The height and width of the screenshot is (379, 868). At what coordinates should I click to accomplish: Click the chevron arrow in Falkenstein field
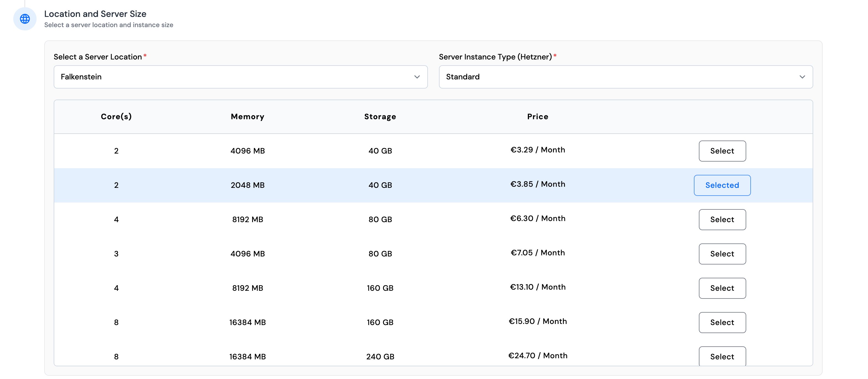(x=417, y=77)
